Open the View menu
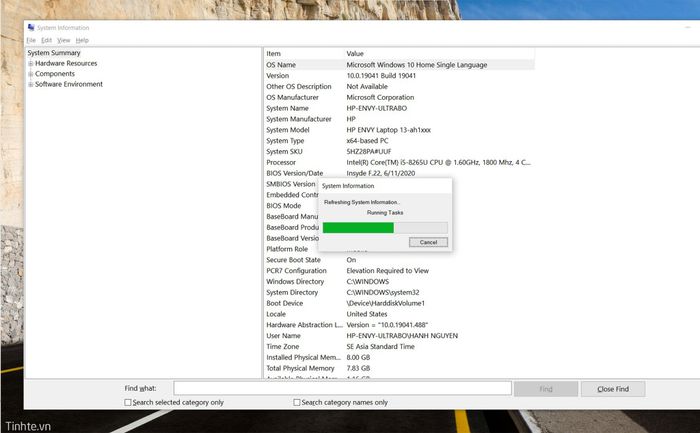 tap(64, 40)
